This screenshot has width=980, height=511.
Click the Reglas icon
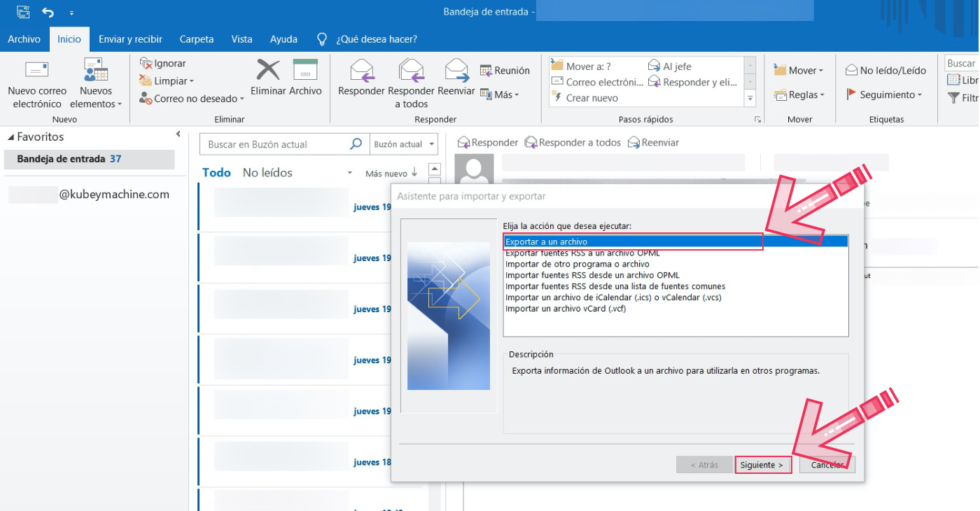[x=780, y=94]
